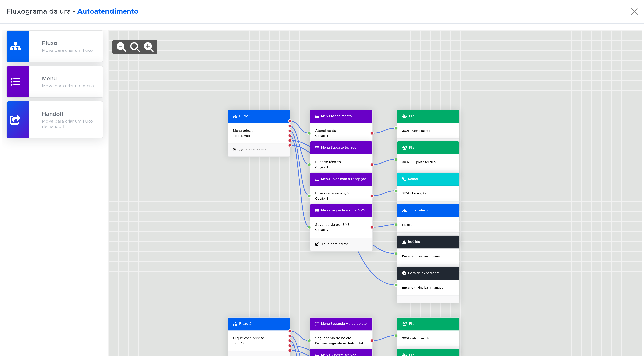Image resolution: width=644 pixels, height=362 pixels.
Task: Click the green input port of 3001 - Atendimento Fila
Action: [x=396, y=129]
